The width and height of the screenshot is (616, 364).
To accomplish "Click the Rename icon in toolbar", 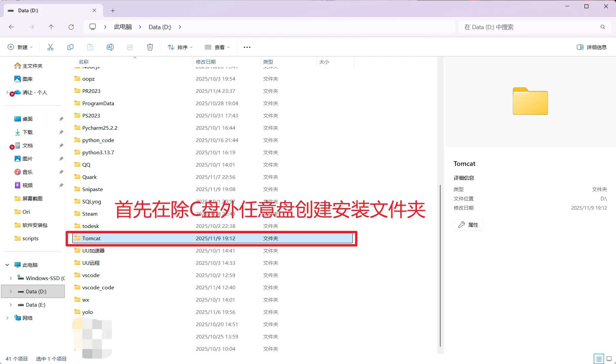I will point(110,47).
